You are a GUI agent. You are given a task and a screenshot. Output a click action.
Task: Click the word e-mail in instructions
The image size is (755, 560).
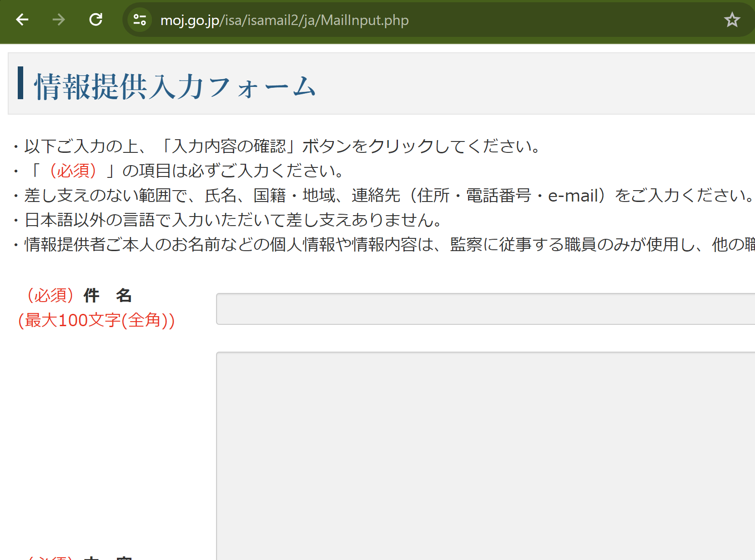point(573,196)
